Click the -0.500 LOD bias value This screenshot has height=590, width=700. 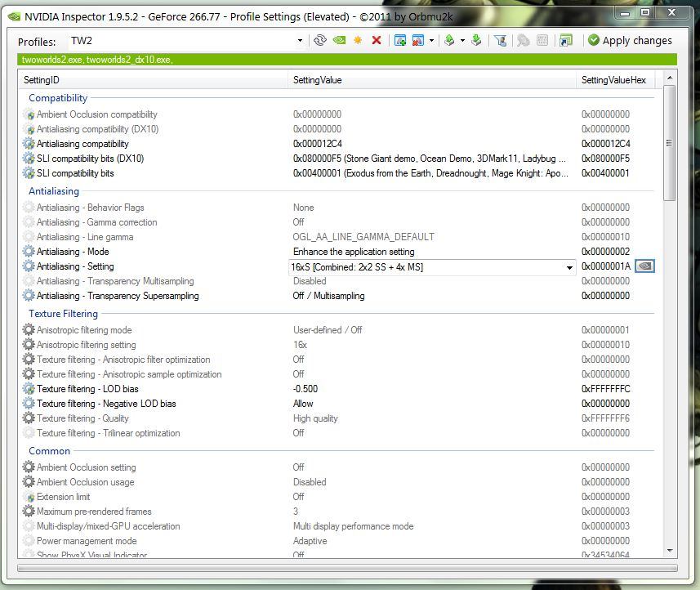coord(305,389)
